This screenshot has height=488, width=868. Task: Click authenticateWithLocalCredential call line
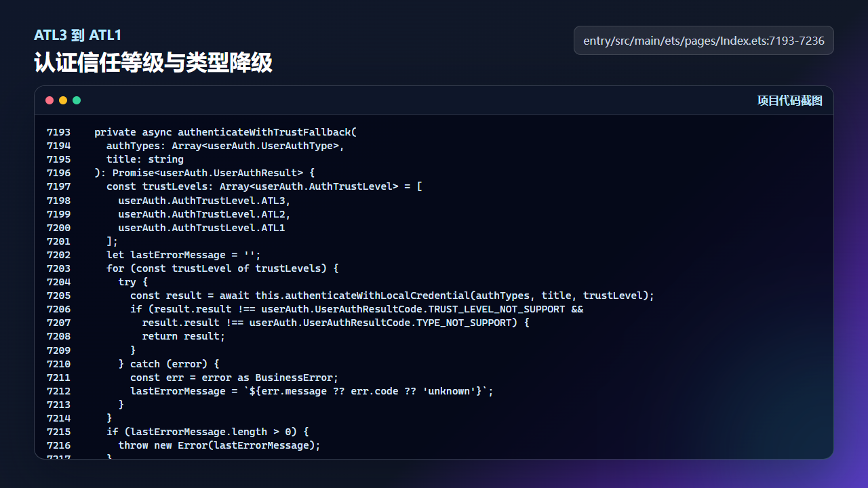click(393, 296)
